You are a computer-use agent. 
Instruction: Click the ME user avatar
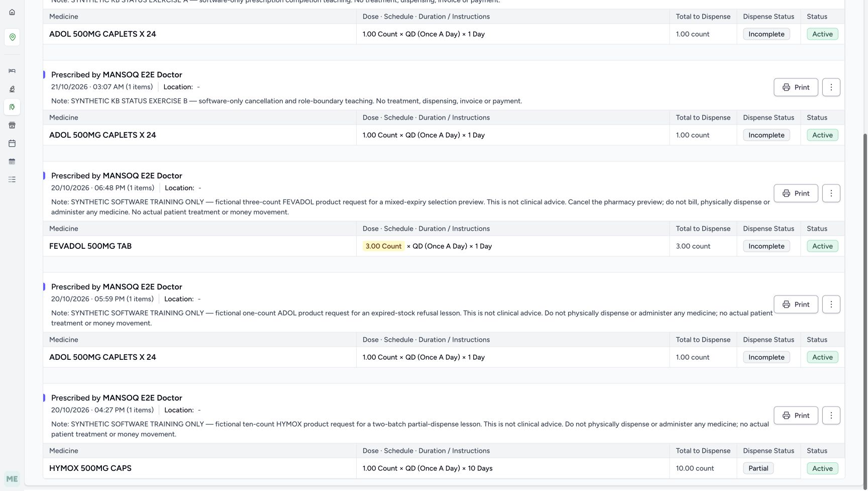coord(12,479)
